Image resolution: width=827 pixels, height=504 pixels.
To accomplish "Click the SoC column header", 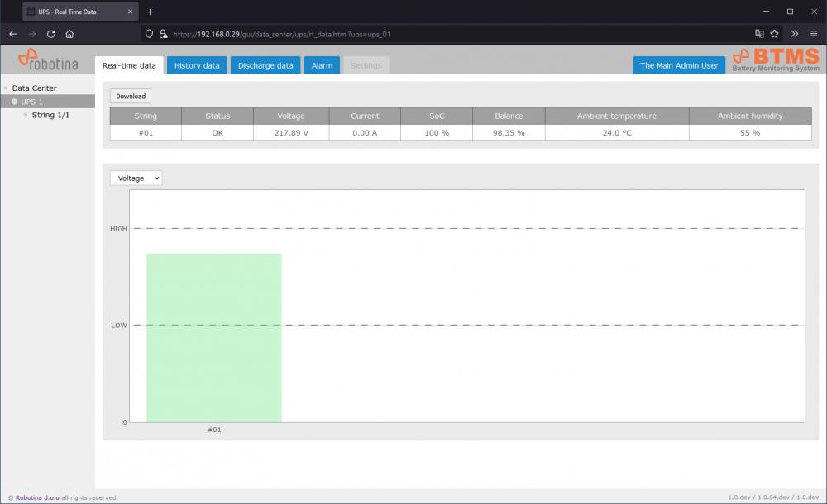I will (x=437, y=116).
